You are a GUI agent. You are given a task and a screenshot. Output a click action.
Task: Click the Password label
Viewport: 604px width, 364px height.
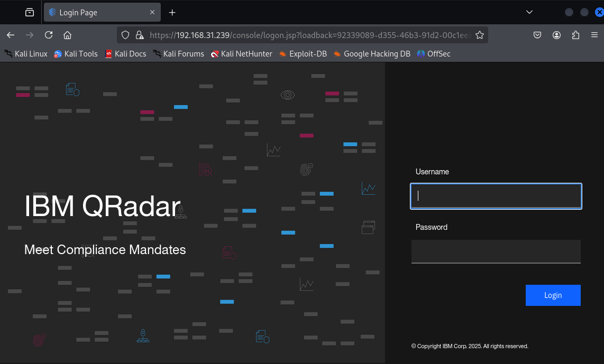(x=432, y=227)
